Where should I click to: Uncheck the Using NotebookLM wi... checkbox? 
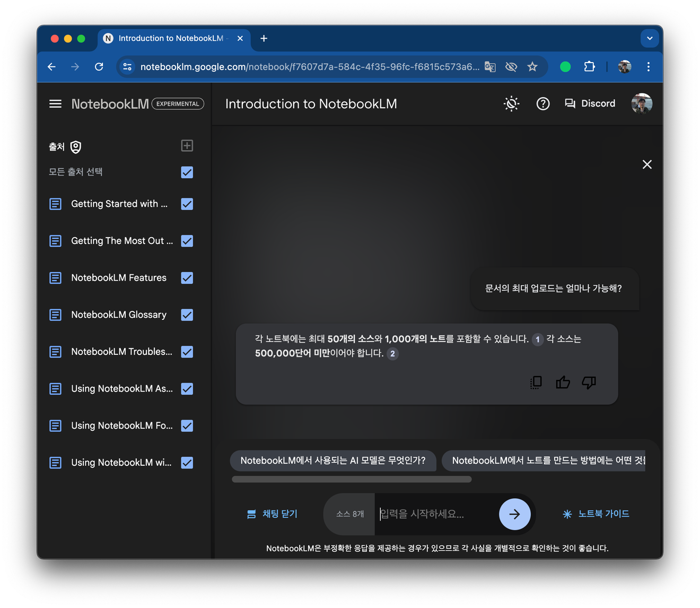187,463
